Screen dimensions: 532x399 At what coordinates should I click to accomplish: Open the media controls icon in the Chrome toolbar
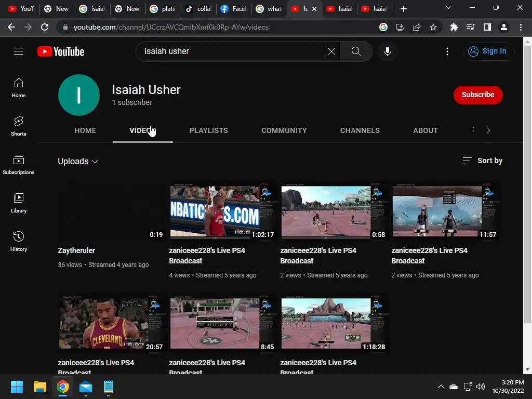470,27
